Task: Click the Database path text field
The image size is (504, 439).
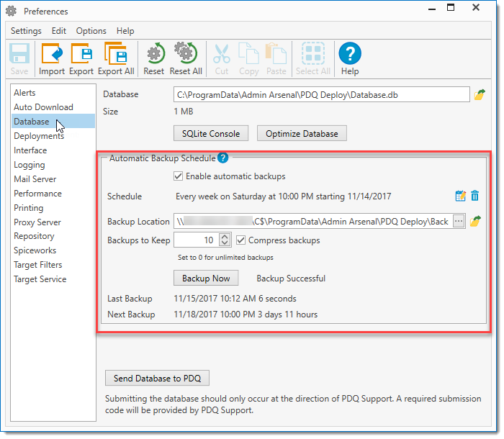Action: [x=321, y=94]
